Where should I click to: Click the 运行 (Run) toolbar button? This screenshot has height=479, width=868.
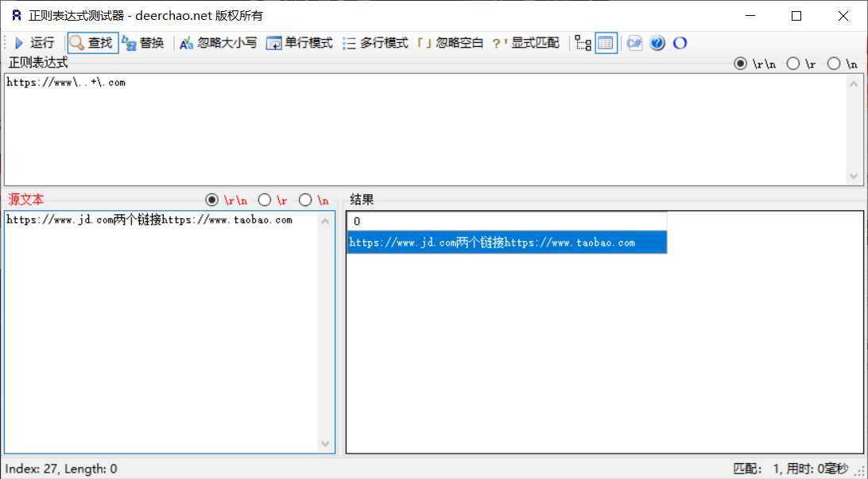pos(34,43)
